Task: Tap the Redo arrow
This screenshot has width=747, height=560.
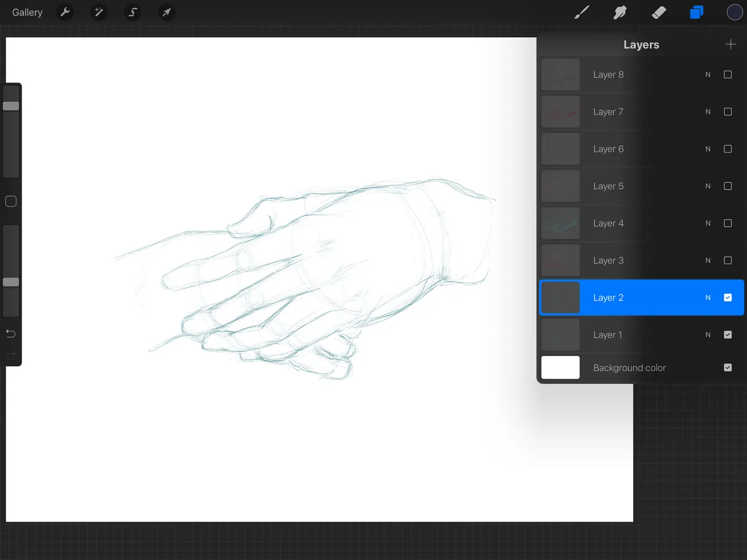Action: 11,356
